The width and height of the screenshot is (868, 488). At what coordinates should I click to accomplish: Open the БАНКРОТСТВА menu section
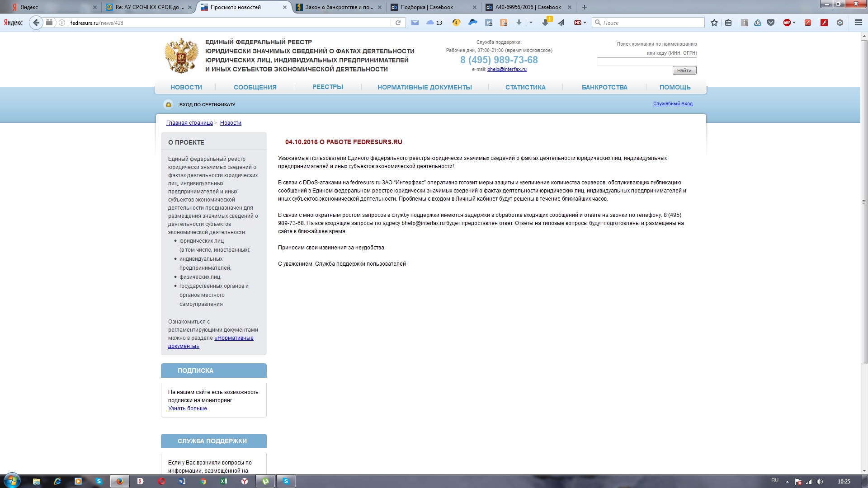pyautogui.click(x=604, y=87)
